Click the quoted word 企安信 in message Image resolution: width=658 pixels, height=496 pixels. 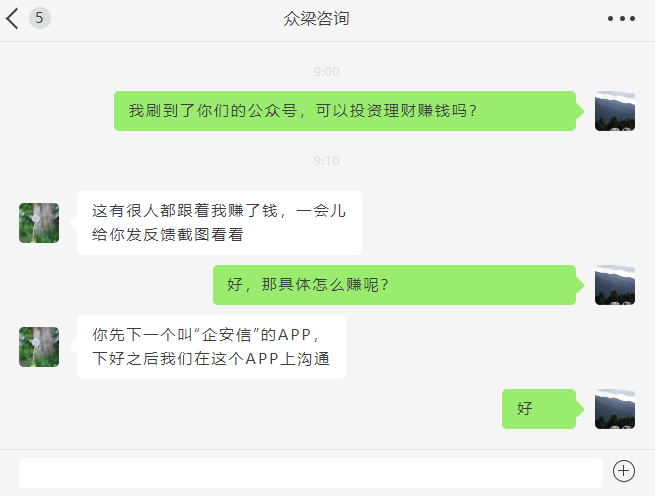(227, 335)
